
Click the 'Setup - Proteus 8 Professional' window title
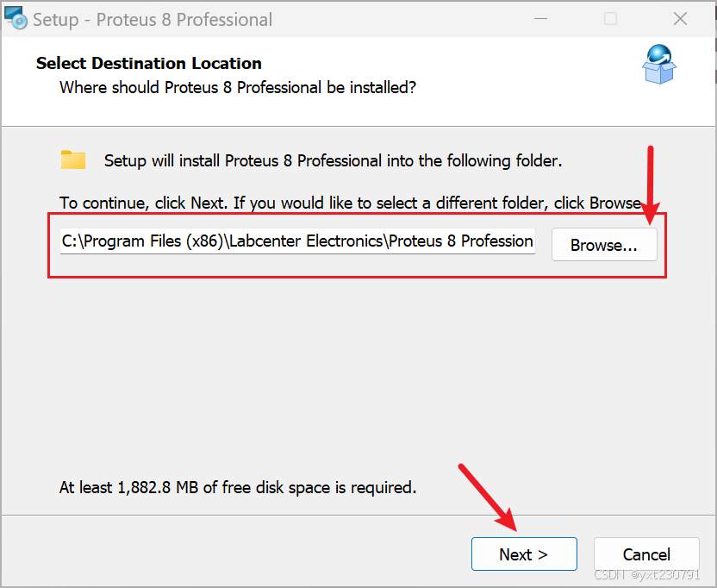pos(153,20)
